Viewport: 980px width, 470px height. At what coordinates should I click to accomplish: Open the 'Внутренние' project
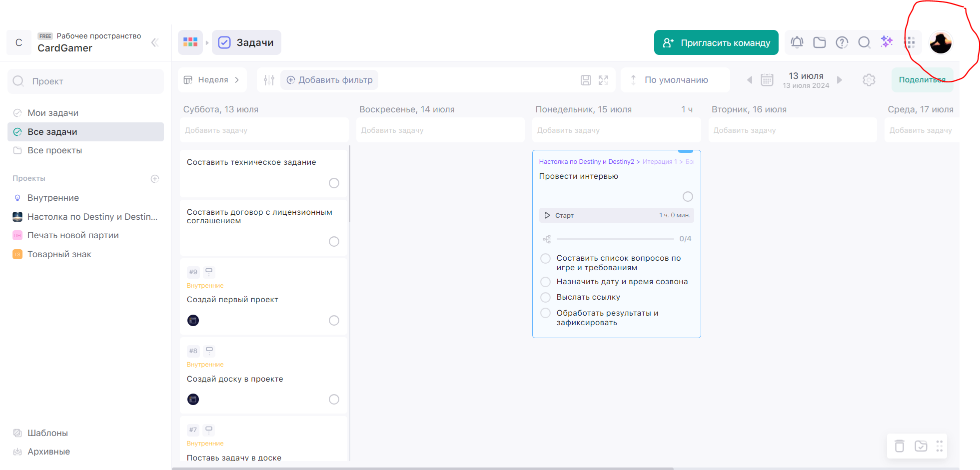point(85,198)
